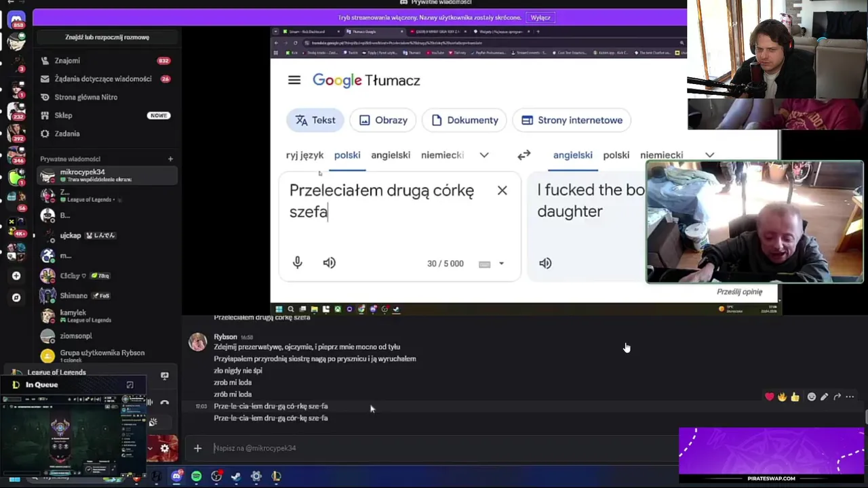Select Dokumenty translation mode

(465, 120)
